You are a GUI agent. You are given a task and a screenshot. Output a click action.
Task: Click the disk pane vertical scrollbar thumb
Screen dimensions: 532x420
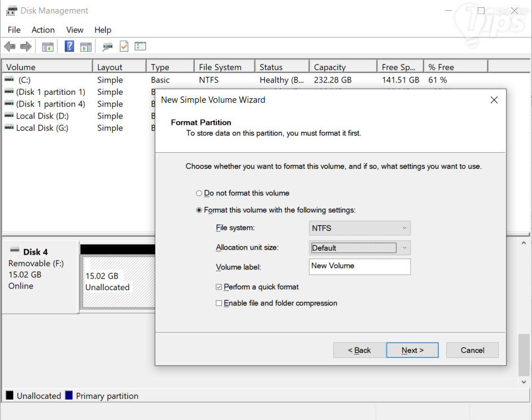tap(524, 355)
